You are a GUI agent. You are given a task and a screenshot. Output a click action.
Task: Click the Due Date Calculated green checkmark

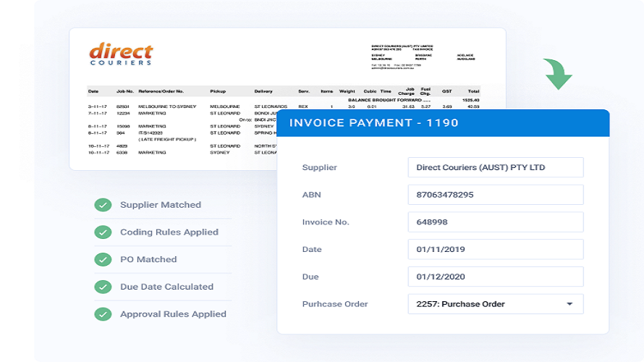tap(103, 287)
